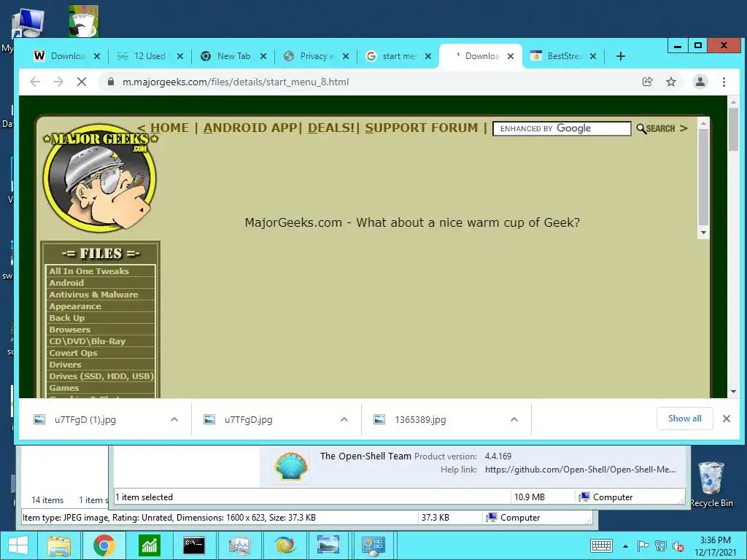
Task: Open a new tab with plus button
Action: tap(620, 56)
